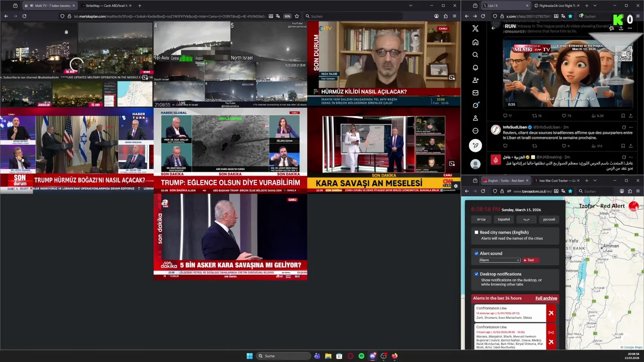
Task: Switch to Iran War Cost Tracker tab
Action: (x=557, y=180)
